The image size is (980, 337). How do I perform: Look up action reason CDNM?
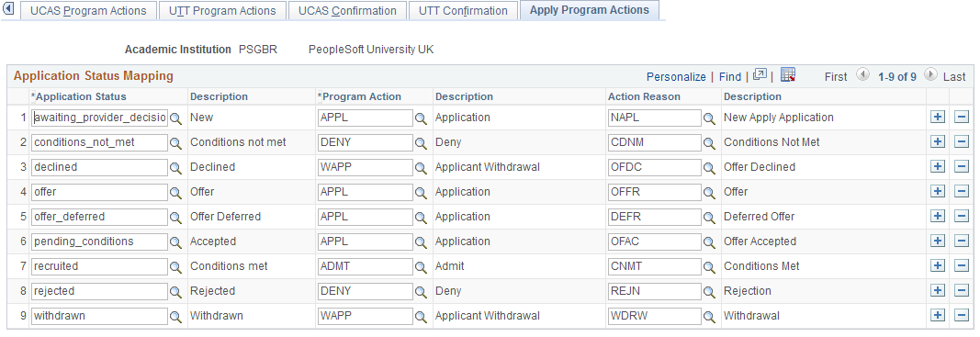pos(709,143)
